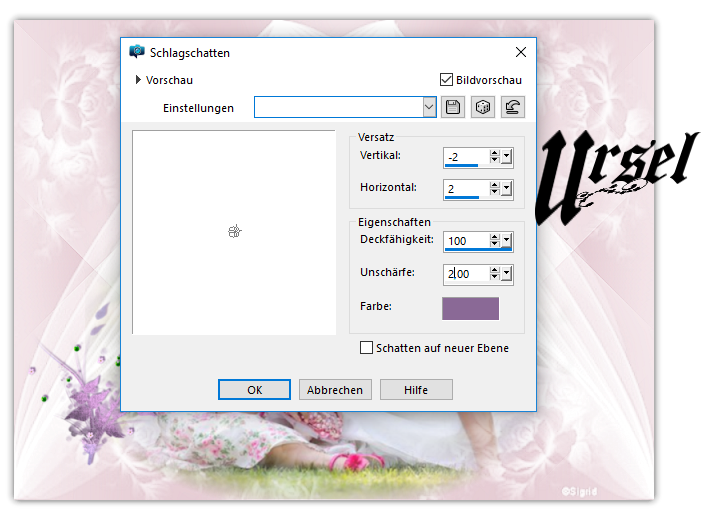
Task: Click the OK button
Action: [x=255, y=390]
